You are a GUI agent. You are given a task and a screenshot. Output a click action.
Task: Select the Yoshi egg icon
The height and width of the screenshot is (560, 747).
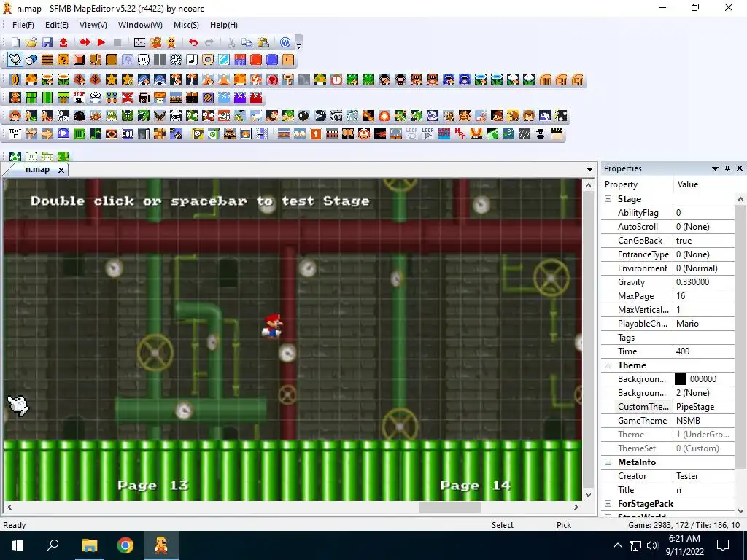15,156
